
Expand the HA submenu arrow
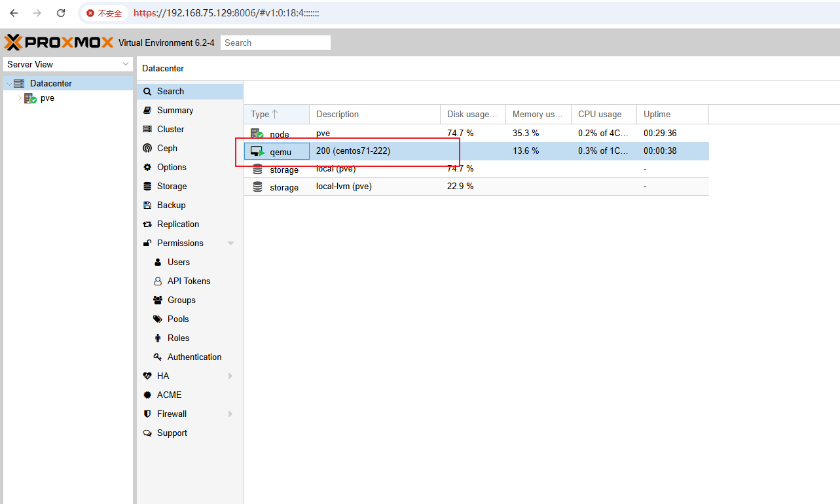(x=230, y=376)
